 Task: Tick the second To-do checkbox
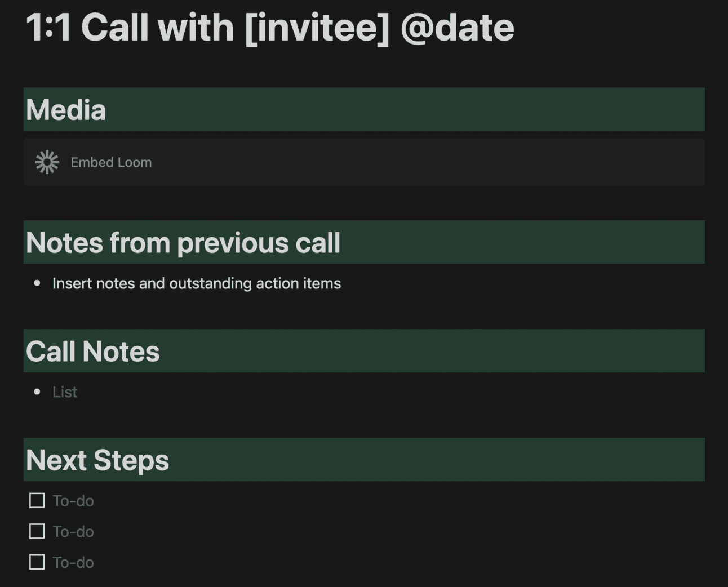[x=37, y=531]
